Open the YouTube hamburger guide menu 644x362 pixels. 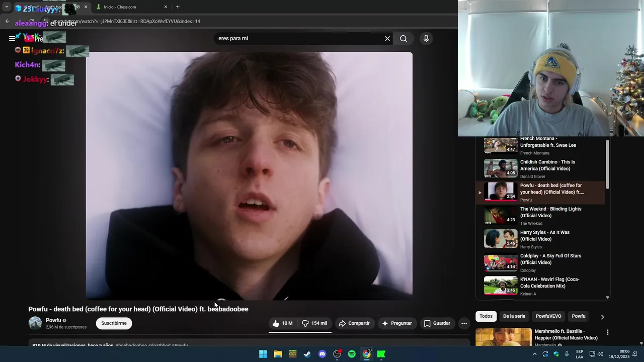[12, 38]
